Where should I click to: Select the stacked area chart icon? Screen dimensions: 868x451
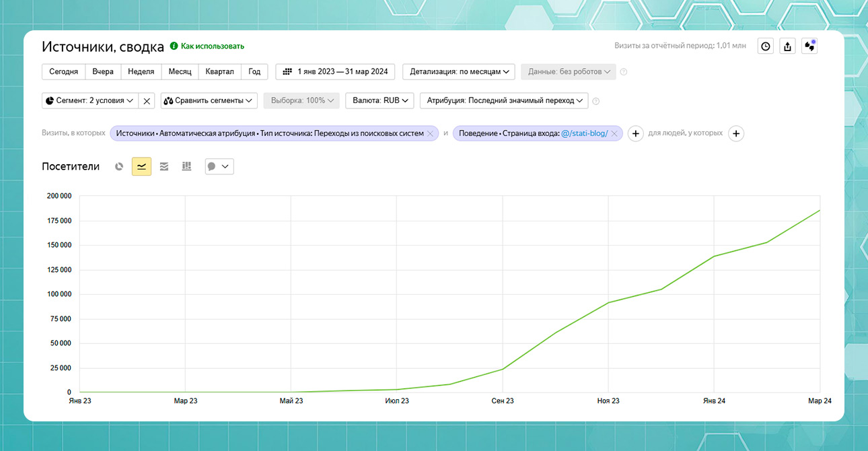pos(164,166)
